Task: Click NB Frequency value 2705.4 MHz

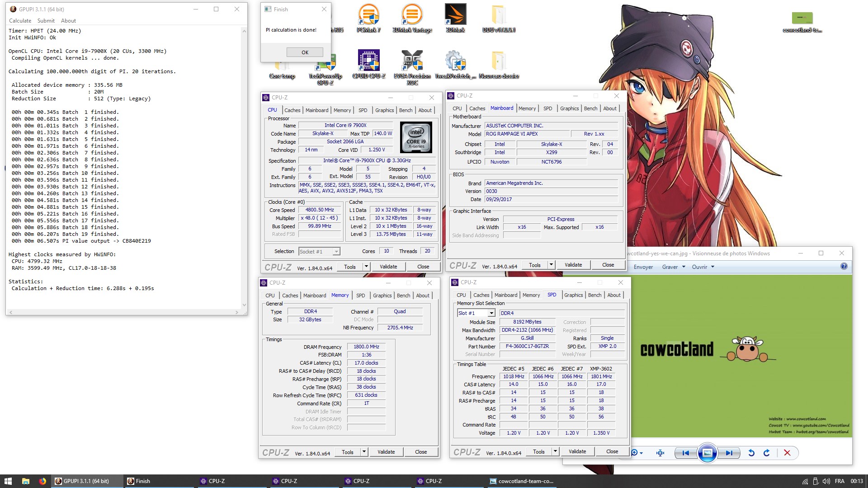Action: click(x=400, y=328)
